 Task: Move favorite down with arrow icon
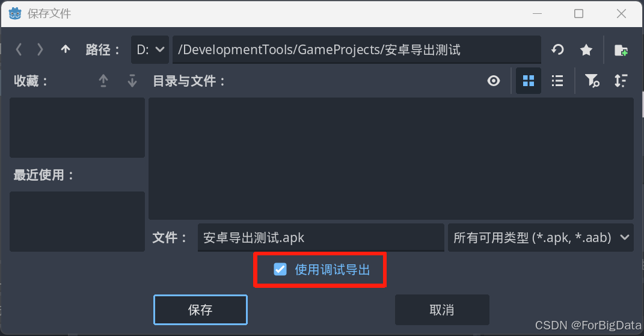tap(132, 81)
